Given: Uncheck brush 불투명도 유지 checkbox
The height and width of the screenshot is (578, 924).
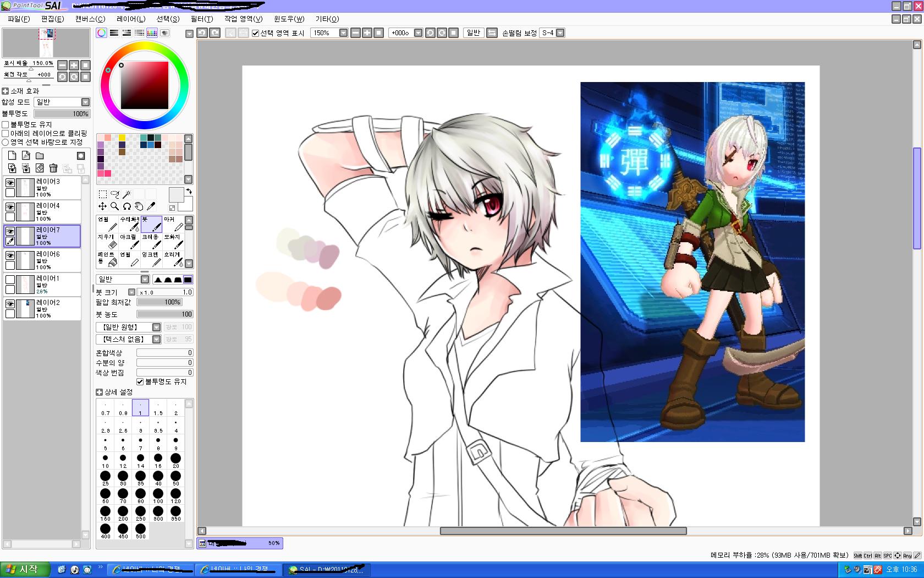Looking at the screenshot, I should pyautogui.click(x=140, y=381).
